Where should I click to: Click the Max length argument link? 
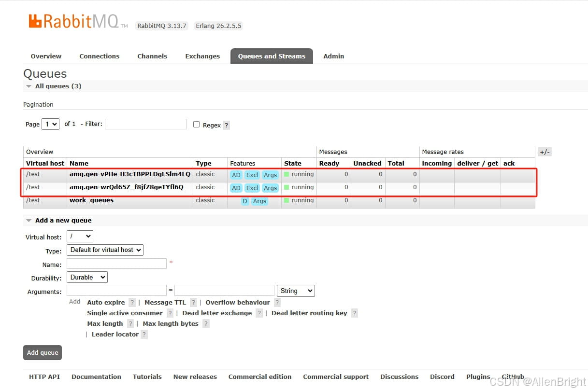coord(105,324)
